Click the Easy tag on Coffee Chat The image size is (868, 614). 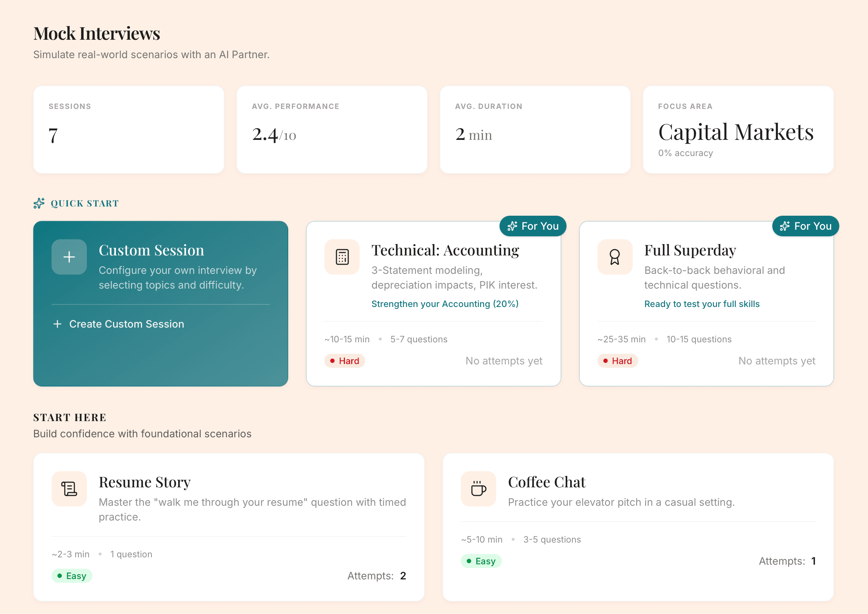481,561
